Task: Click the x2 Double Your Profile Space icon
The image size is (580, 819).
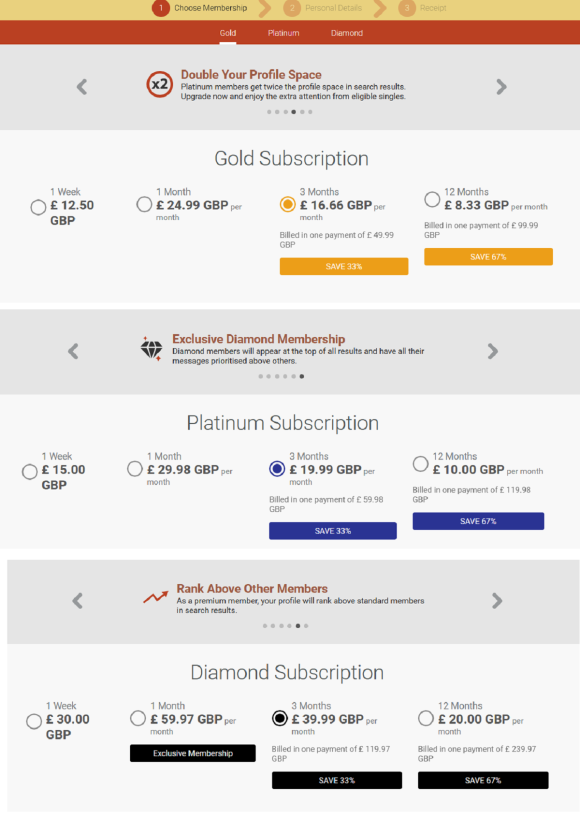Action: [159, 85]
